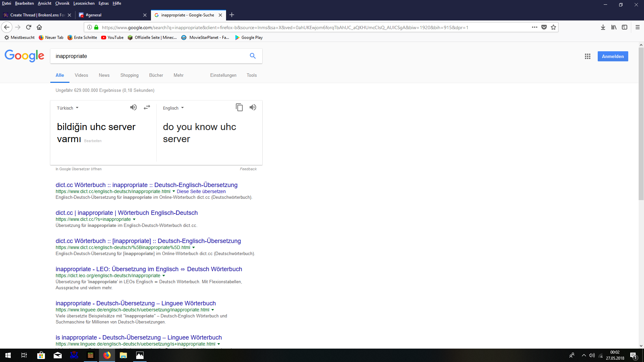Listen to the English translation
644x362 pixels.
pos(253,107)
